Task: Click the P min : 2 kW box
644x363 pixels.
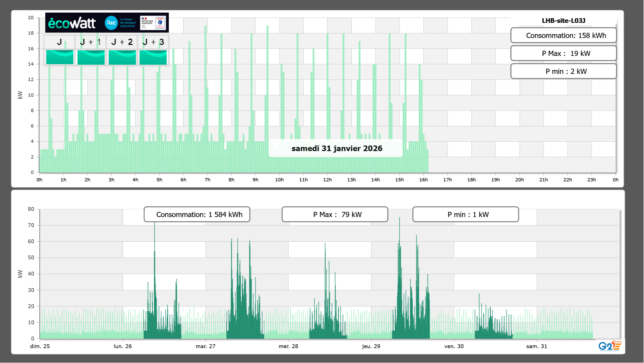Action: click(563, 71)
